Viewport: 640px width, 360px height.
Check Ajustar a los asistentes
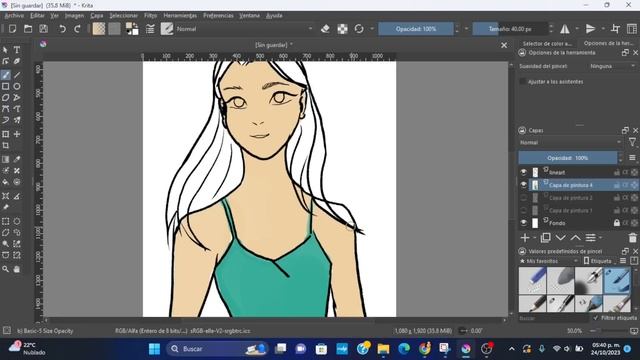[522, 82]
